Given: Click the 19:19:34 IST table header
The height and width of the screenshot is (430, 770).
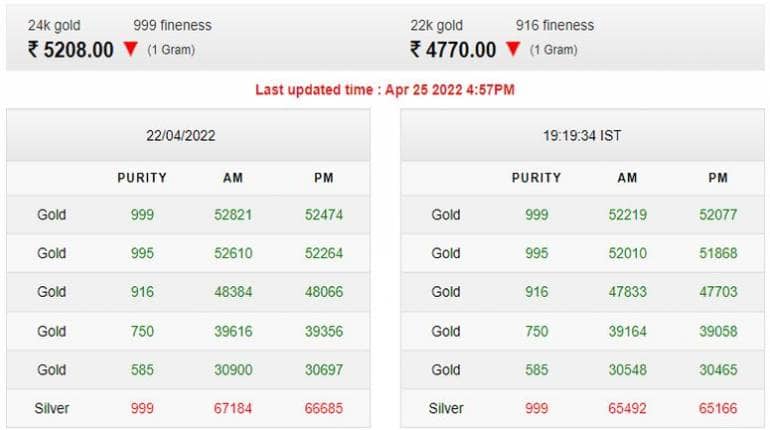Looking at the screenshot, I should coord(582,135).
